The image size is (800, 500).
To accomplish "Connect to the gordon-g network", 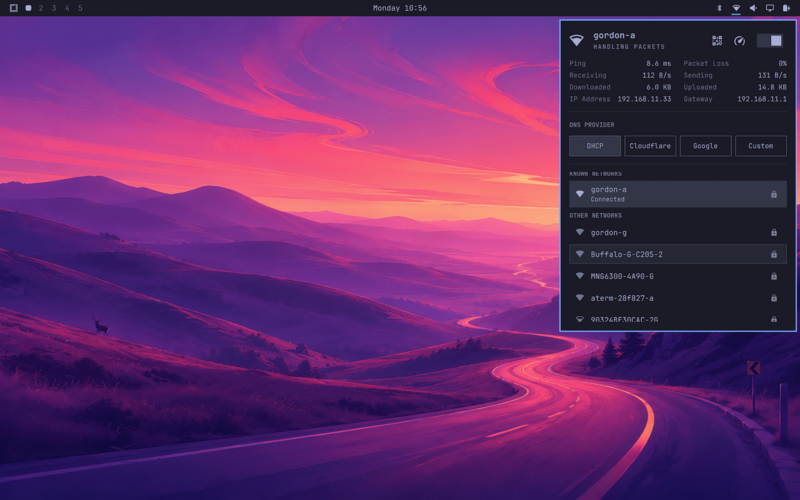I will (678, 233).
